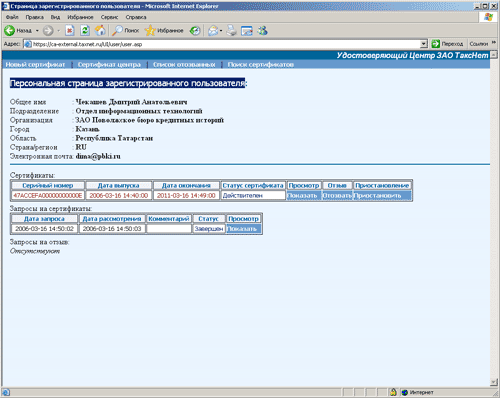Click the Отсутствуют text under revocation requests
This screenshot has height=398, width=500.
coord(35,251)
